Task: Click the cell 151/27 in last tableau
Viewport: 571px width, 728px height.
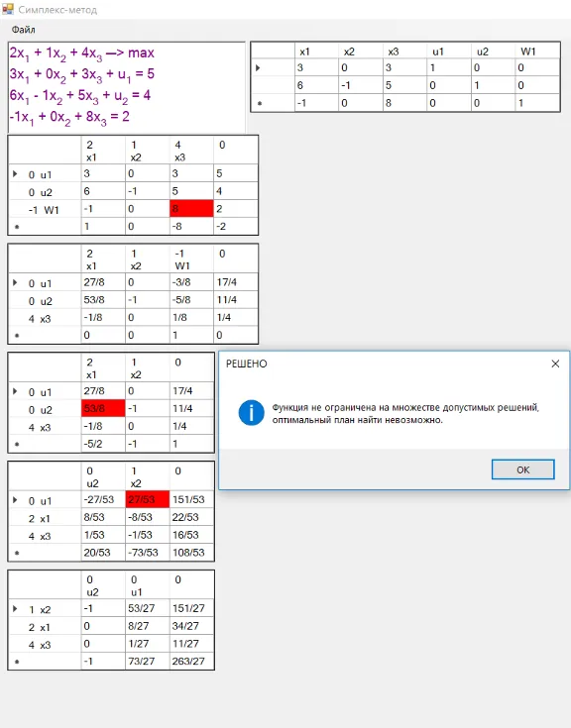Action: (191, 608)
